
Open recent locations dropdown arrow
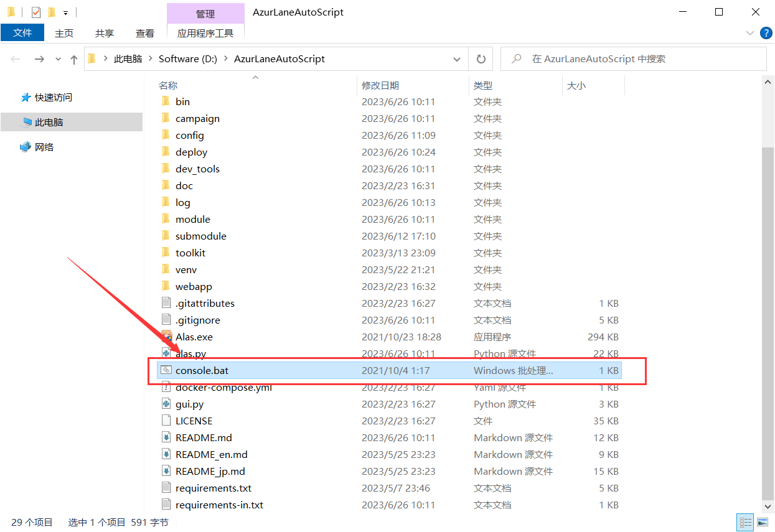59,59
